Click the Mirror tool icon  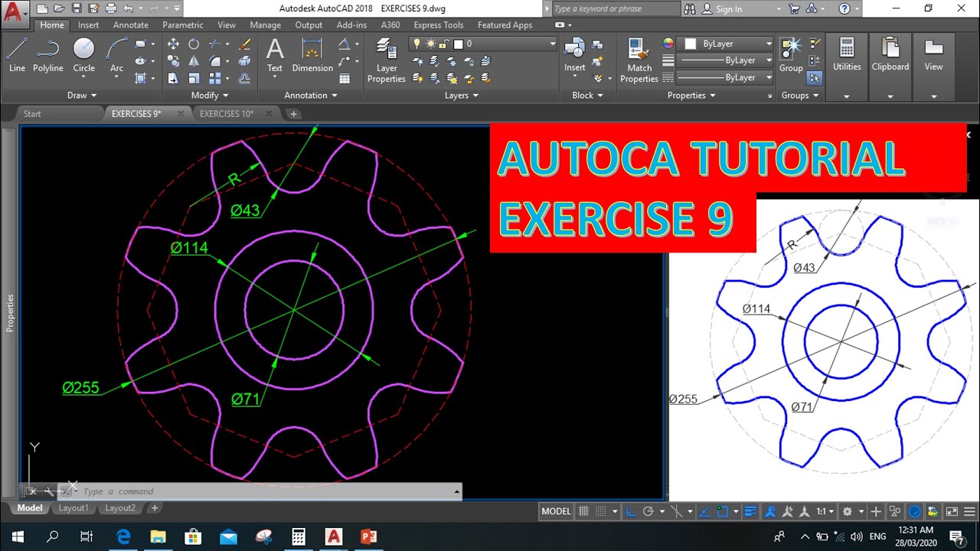coord(194,61)
